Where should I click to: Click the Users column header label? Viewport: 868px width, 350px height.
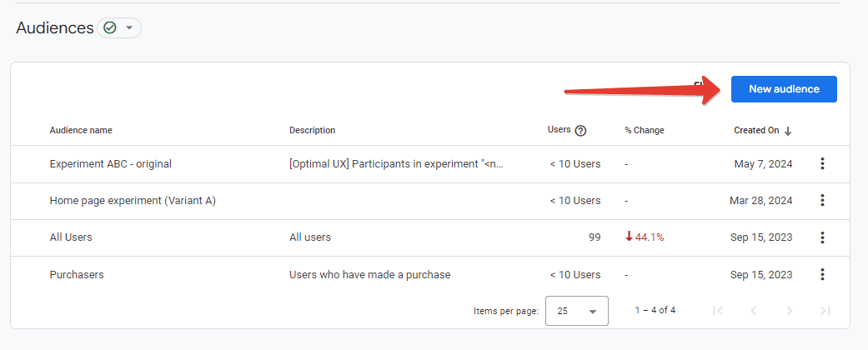pyautogui.click(x=559, y=129)
